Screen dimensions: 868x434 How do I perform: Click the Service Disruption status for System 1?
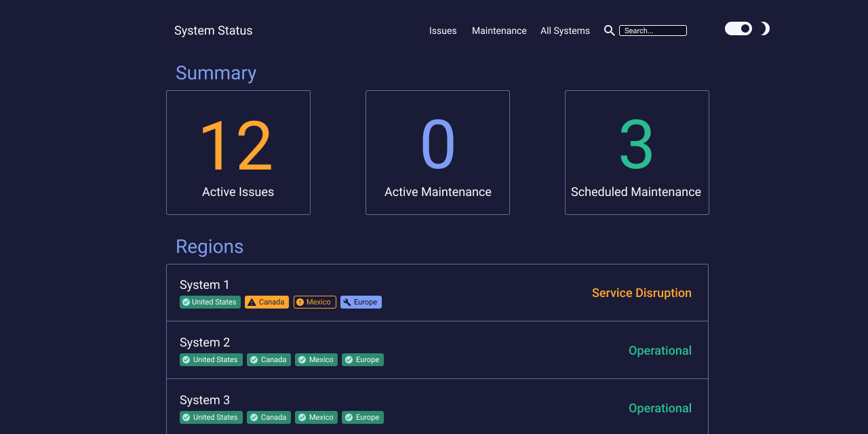(642, 293)
